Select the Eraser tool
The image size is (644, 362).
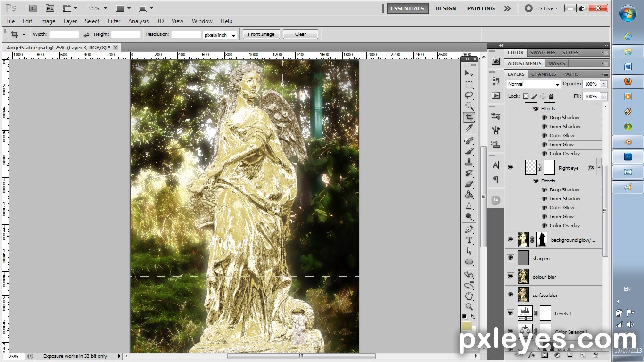coord(469,184)
